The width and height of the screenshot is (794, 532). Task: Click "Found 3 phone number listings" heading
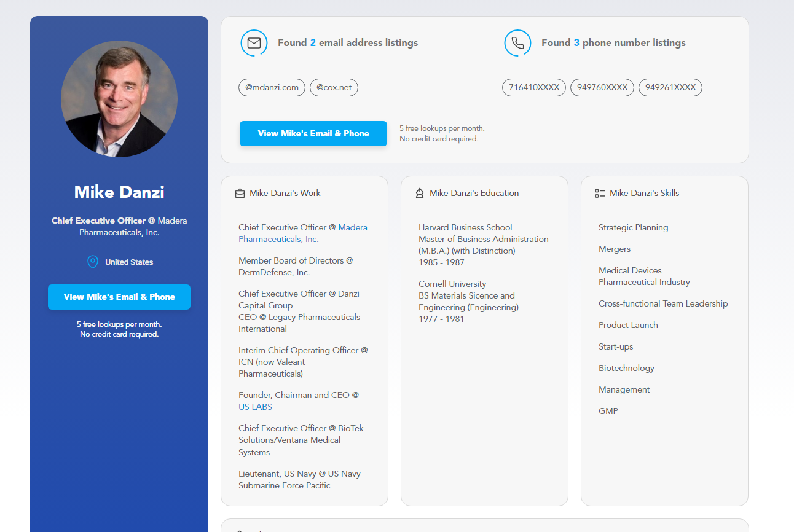(613, 43)
